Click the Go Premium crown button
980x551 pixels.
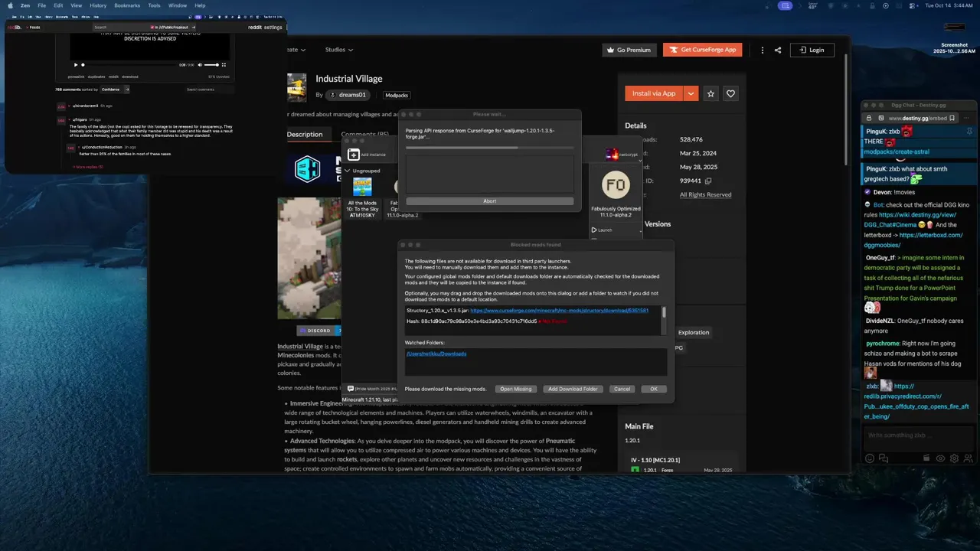[x=629, y=50]
